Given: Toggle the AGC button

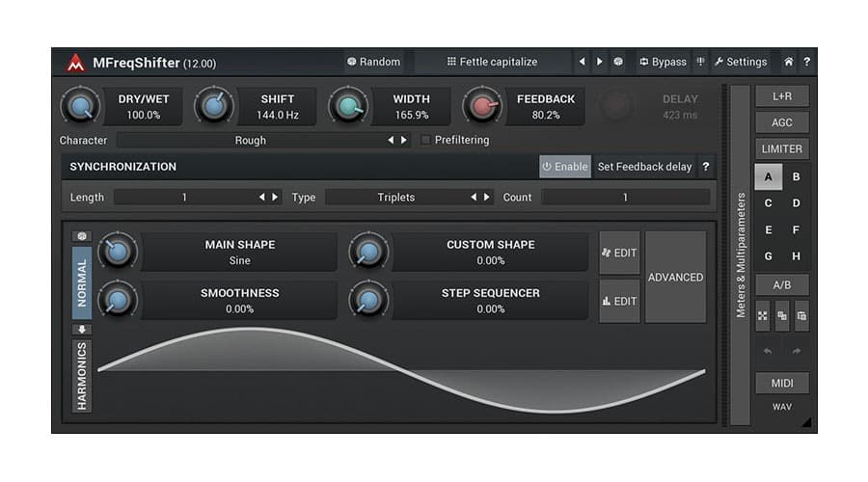Looking at the screenshot, I should (782, 122).
